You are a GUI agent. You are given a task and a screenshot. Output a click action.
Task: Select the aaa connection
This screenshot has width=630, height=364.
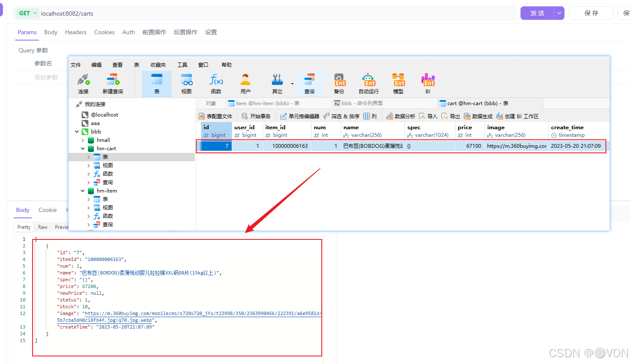click(95, 123)
